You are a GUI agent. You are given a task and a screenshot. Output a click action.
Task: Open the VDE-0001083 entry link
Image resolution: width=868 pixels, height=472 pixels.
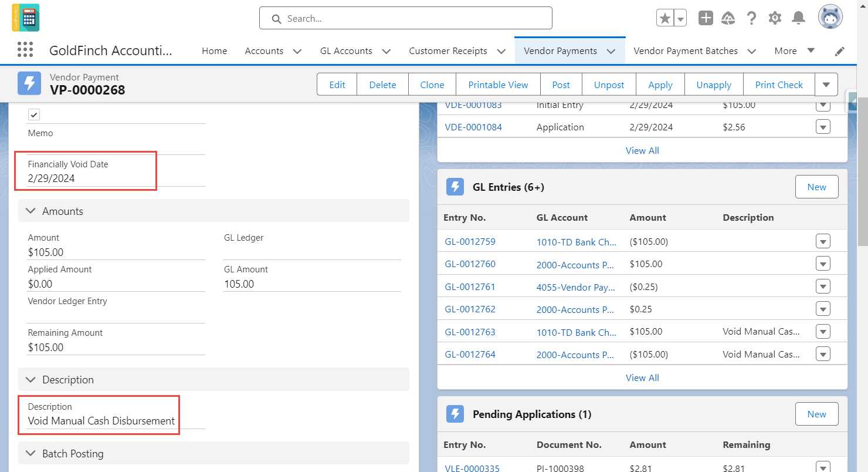(473, 105)
